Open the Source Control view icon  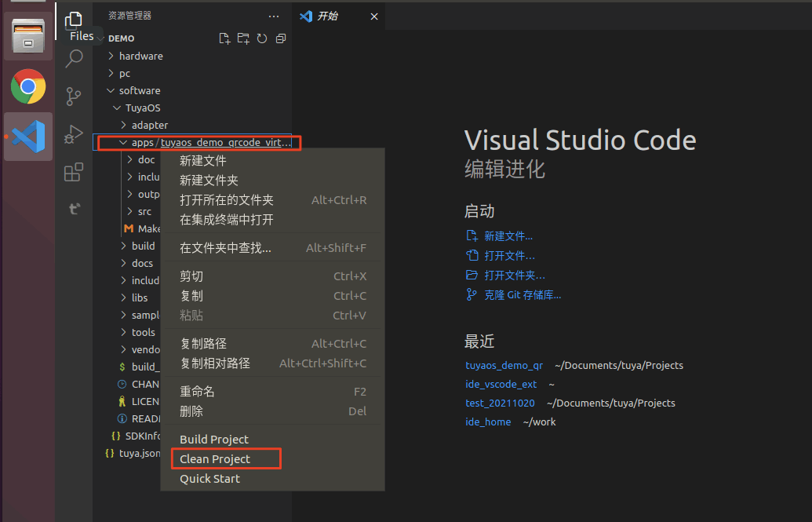pyautogui.click(x=74, y=97)
